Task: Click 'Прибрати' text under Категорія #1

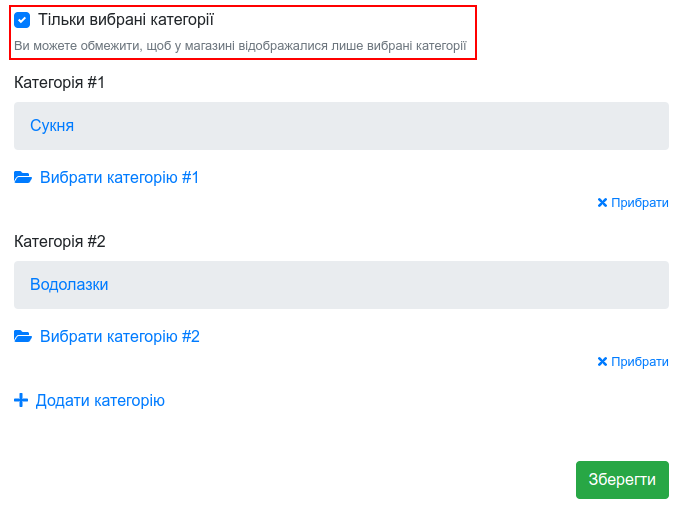Action: click(x=639, y=203)
